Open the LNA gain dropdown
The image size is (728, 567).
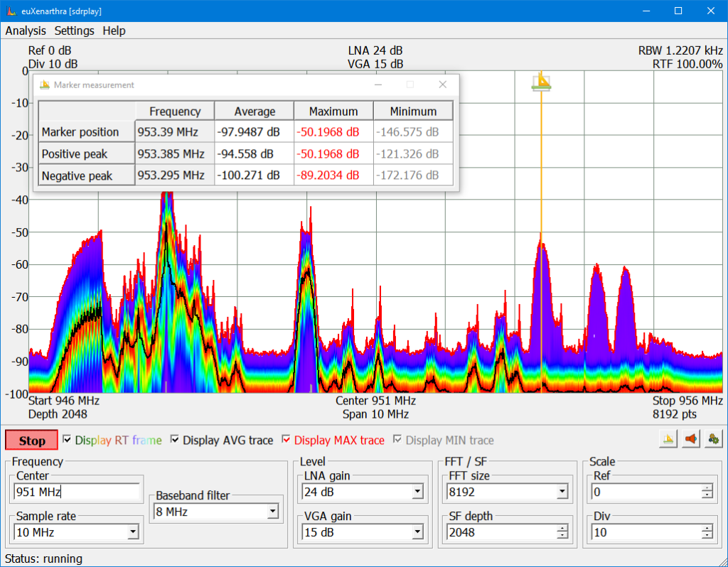417,492
